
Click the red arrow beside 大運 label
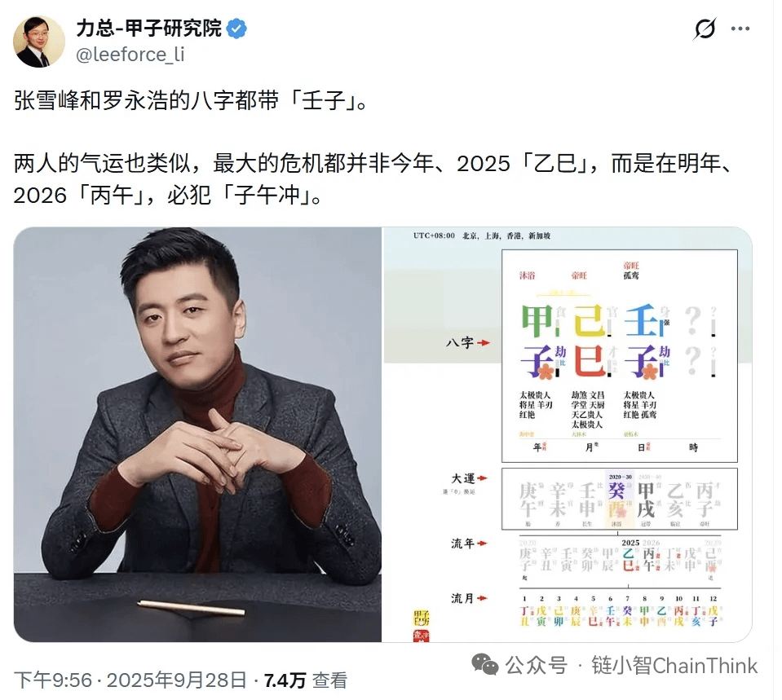tap(482, 478)
